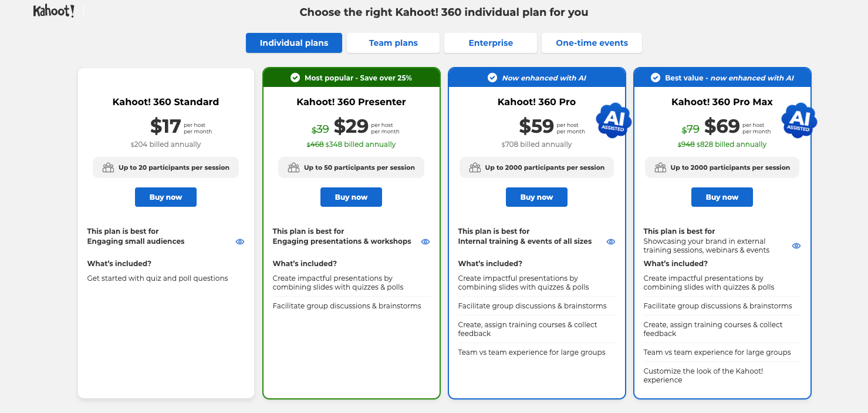Select the One-time events tab

(592, 43)
